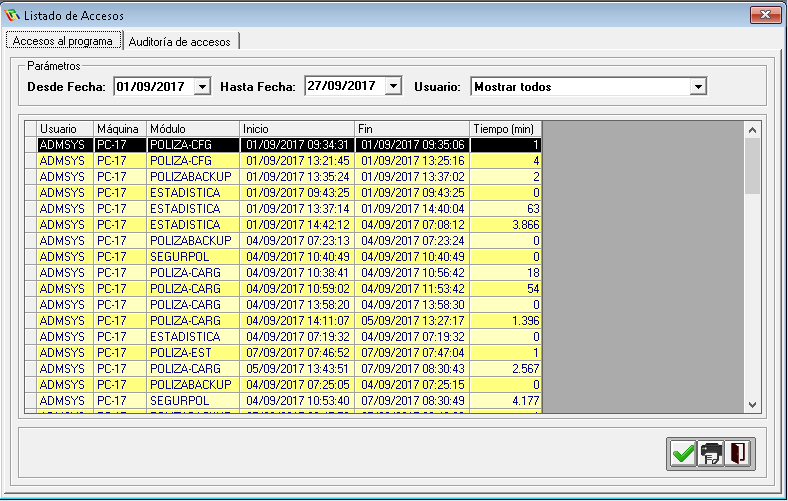Select Inicio cell 01/09/2017 09:43:25
This screenshot has width=788, height=501.
pyautogui.click(x=297, y=193)
